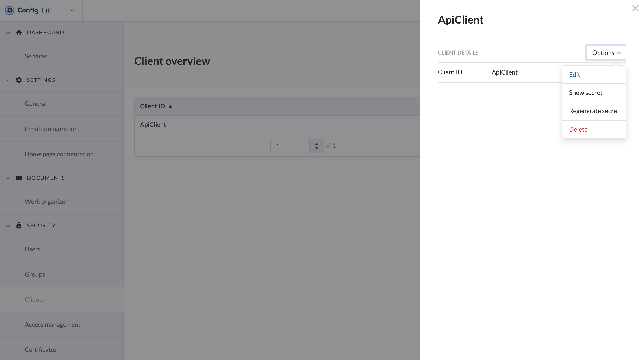Image resolution: width=644 pixels, height=360 pixels.
Task: Increment page number with up stepper arrow
Action: [317, 144]
